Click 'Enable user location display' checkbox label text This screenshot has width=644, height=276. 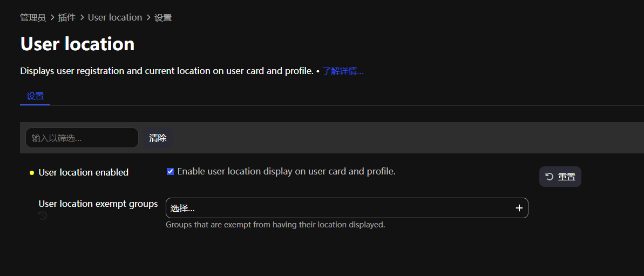(x=286, y=172)
